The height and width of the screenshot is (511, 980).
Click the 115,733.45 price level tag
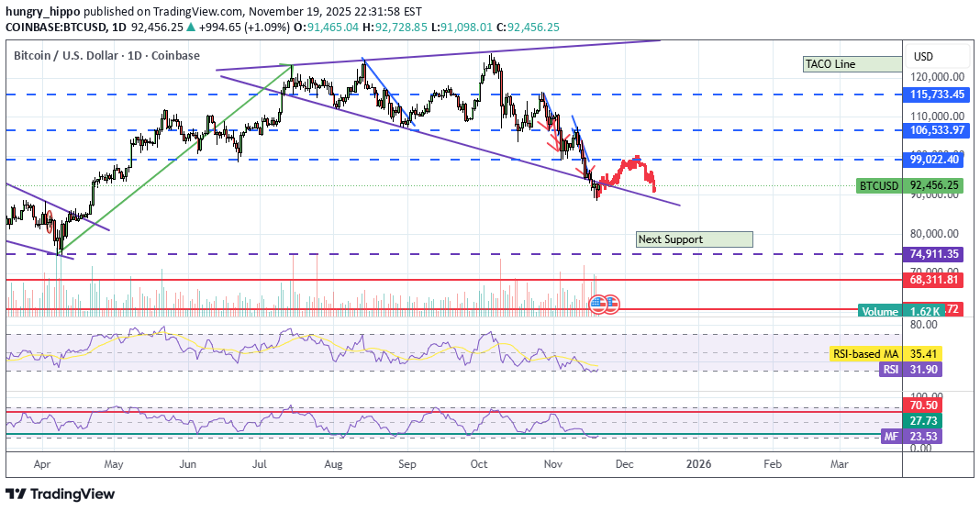937,94
